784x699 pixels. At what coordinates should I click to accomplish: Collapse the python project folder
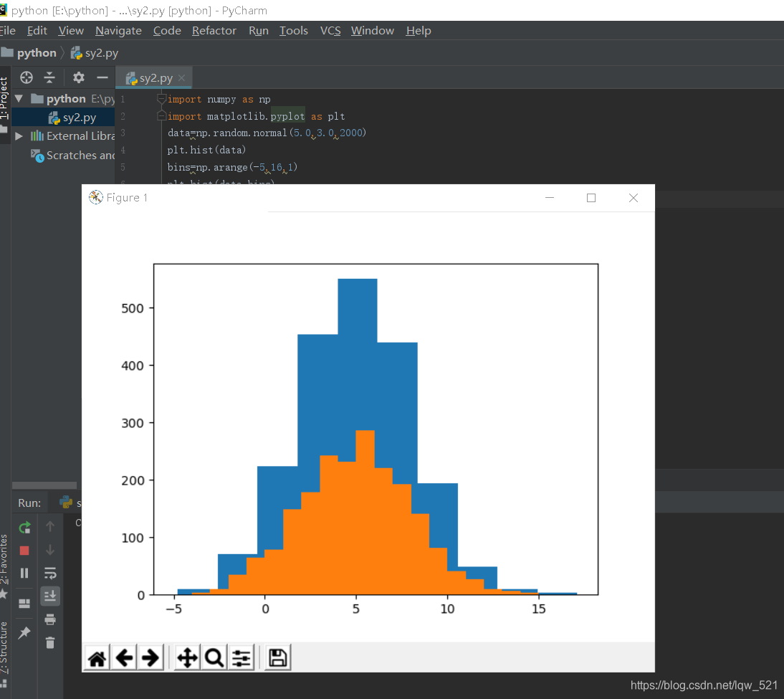tap(19, 98)
